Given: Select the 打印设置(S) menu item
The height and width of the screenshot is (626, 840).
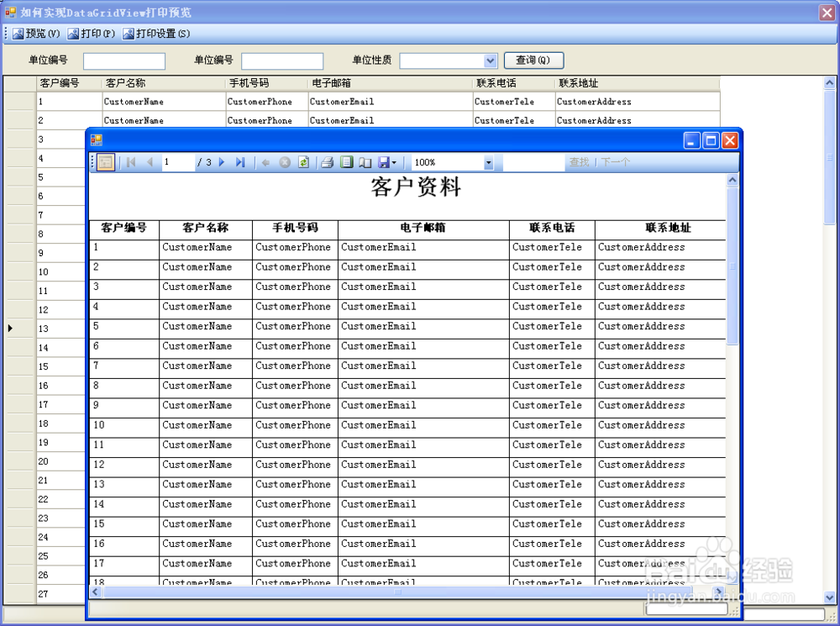Looking at the screenshot, I should click(156, 34).
